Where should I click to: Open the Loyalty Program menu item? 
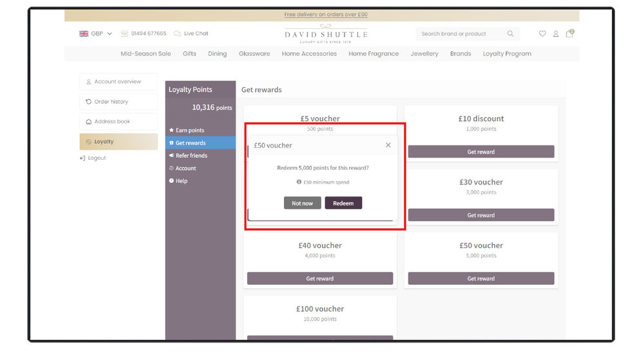507,54
